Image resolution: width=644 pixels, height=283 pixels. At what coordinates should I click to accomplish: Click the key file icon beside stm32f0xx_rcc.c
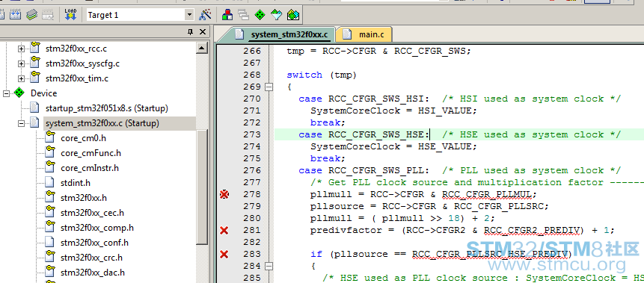pos(35,49)
